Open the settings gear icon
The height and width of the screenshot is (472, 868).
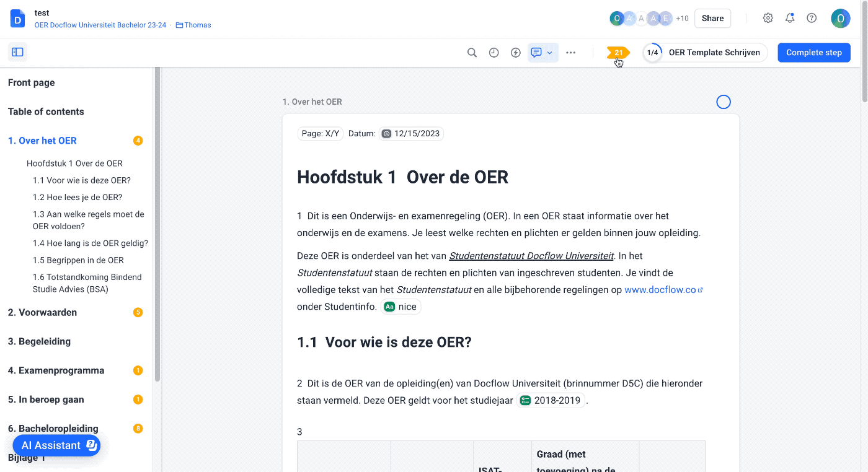(x=768, y=18)
